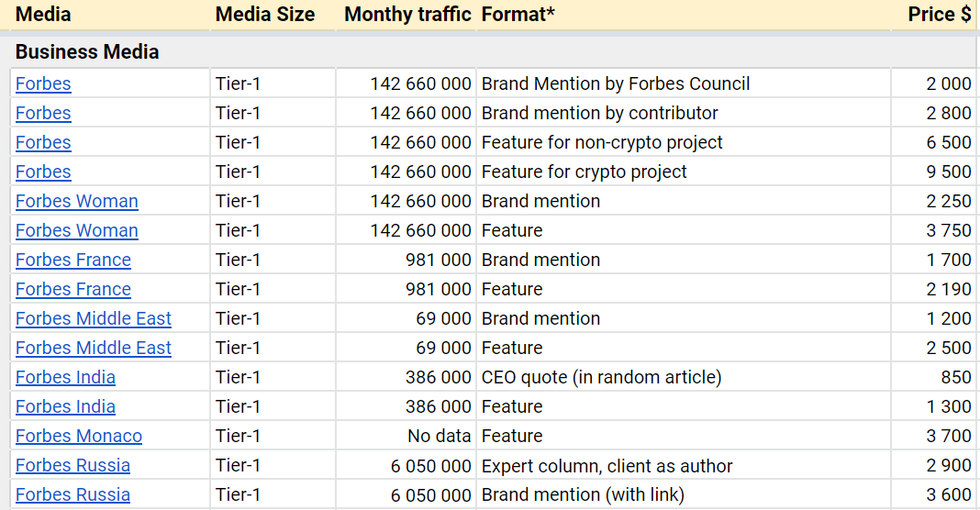Select the price cell 6 500
This screenshot has height=510, width=980.
pyautogui.click(x=935, y=142)
